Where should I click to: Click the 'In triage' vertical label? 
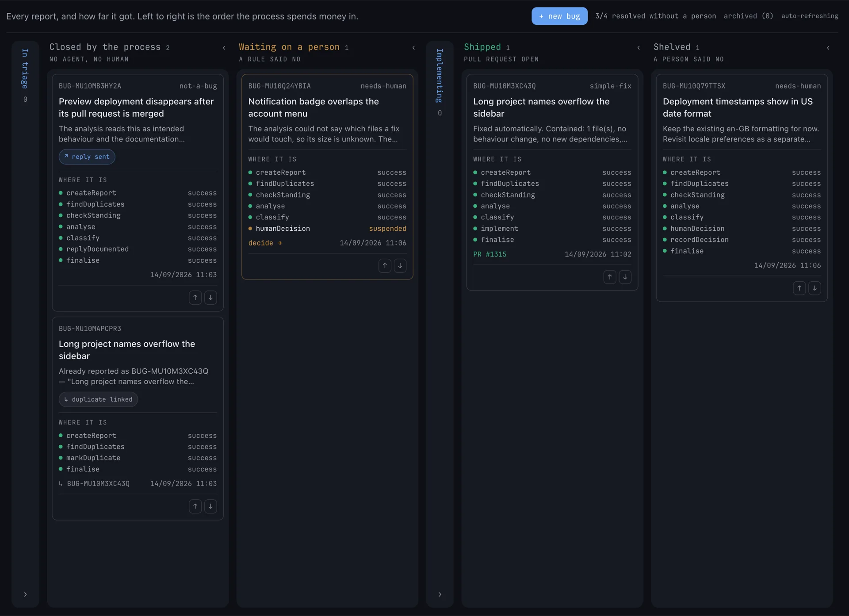25,69
